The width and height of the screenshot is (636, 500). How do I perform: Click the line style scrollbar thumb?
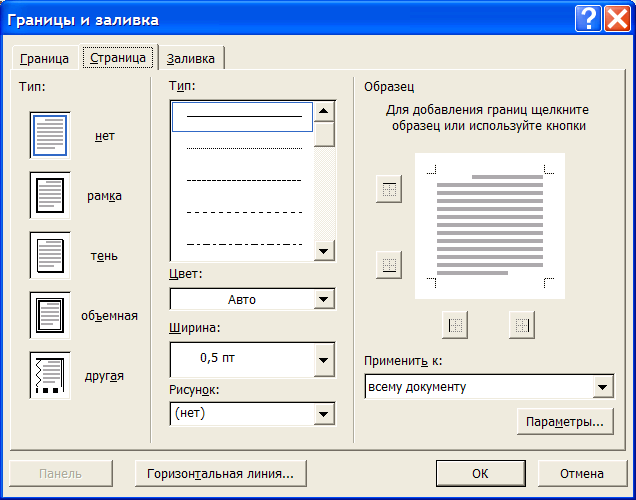click(324, 134)
